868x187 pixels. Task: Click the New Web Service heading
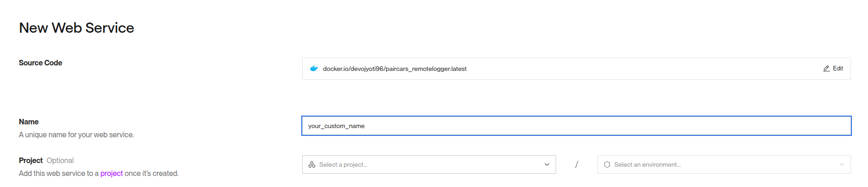[76, 28]
